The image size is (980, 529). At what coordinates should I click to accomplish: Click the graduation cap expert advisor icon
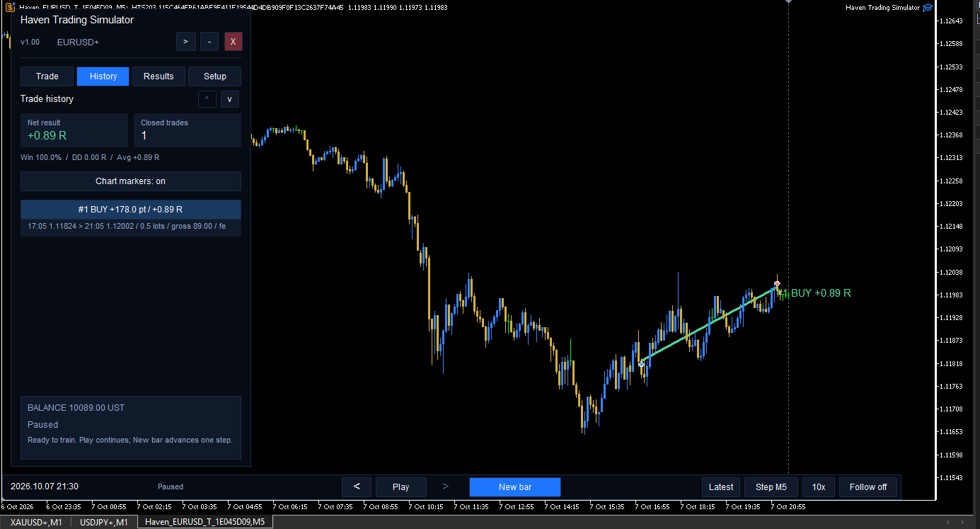[x=928, y=8]
